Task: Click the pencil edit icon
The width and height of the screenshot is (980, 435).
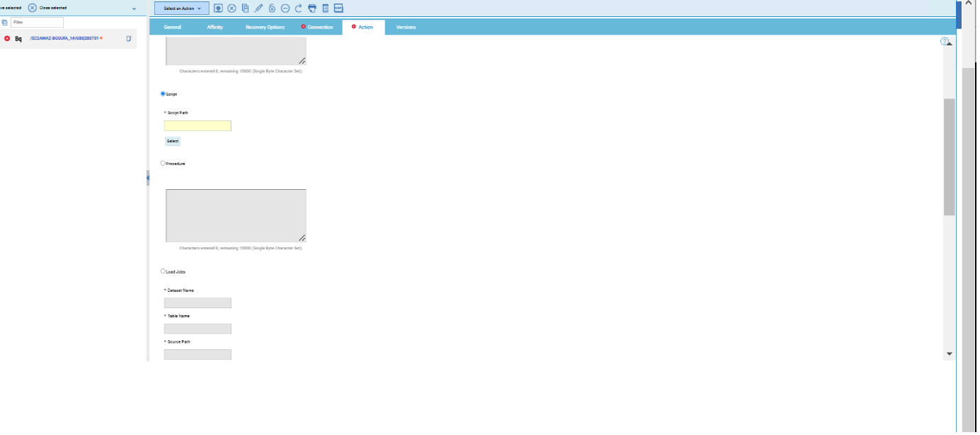Action: coord(258,9)
